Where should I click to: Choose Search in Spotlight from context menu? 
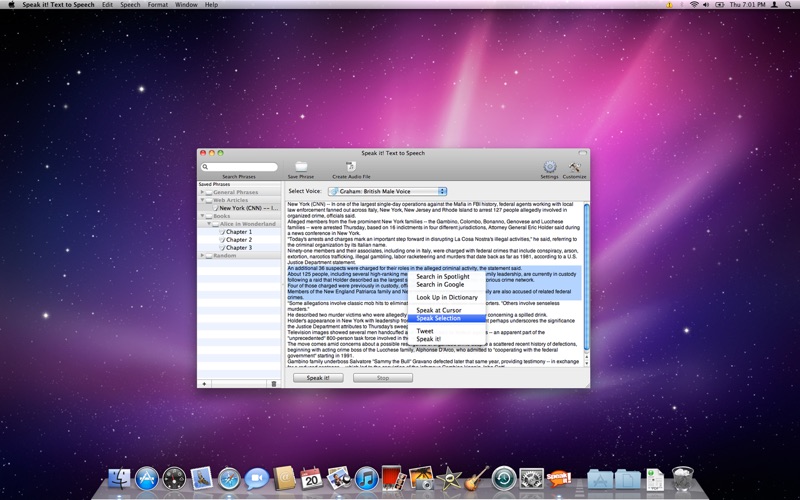[446, 277]
